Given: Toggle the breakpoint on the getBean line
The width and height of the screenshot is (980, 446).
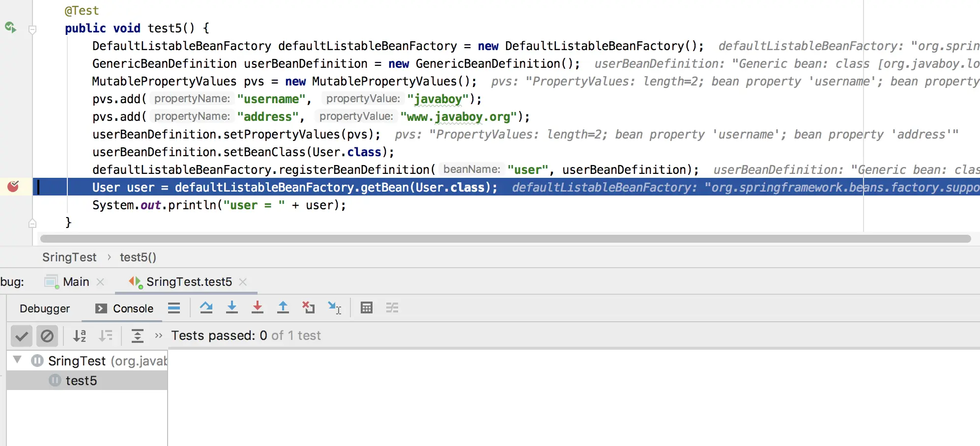Looking at the screenshot, I should click(x=13, y=187).
